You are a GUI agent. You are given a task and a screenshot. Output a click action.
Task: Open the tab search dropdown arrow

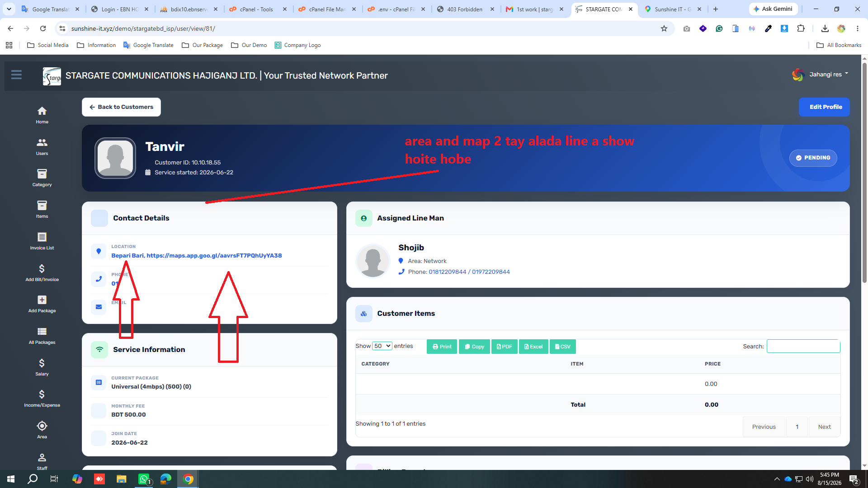tap(9, 9)
